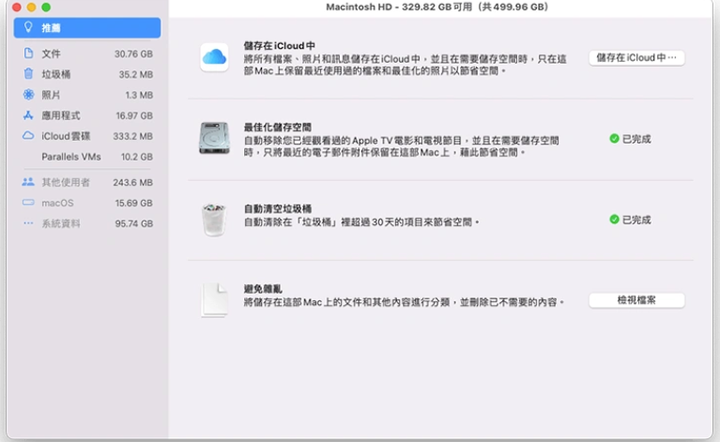Click the blank document icon for 避免雜亂
Screen dimensions: 720x442
tap(214, 300)
